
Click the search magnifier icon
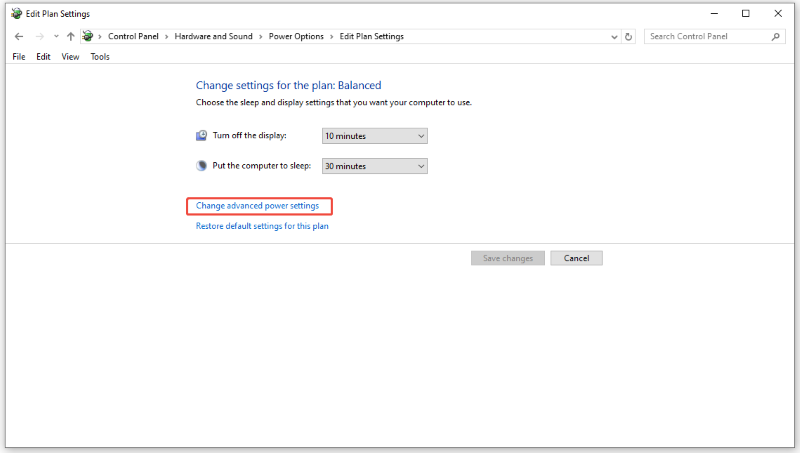(776, 37)
